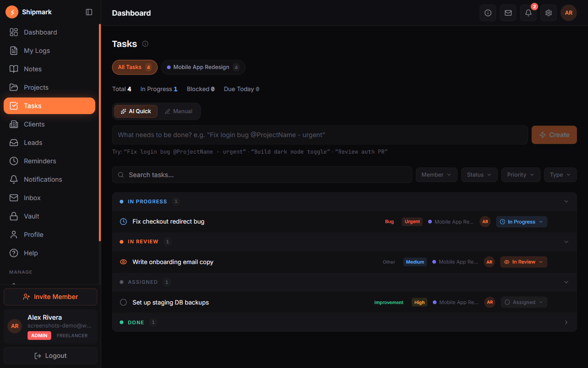This screenshot has width=588, height=368.
Task: Click the AR avatar in top bar
Action: click(569, 13)
